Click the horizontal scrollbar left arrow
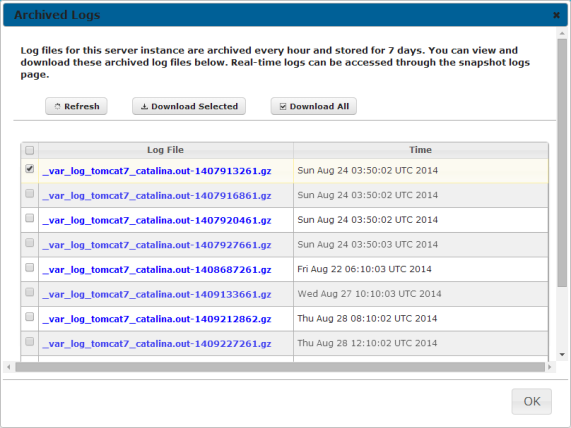Screen dimensions: 571x428 pos(9,367)
